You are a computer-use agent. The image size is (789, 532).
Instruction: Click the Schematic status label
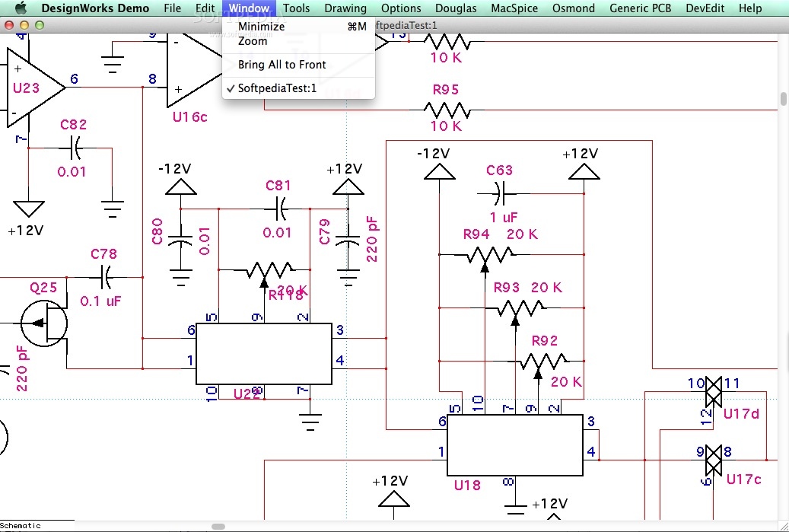(20, 525)
